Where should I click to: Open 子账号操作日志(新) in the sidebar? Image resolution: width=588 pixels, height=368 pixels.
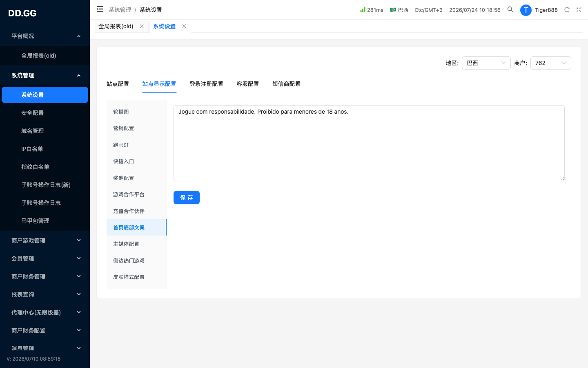pyautogui.click(x=45, y=185)
